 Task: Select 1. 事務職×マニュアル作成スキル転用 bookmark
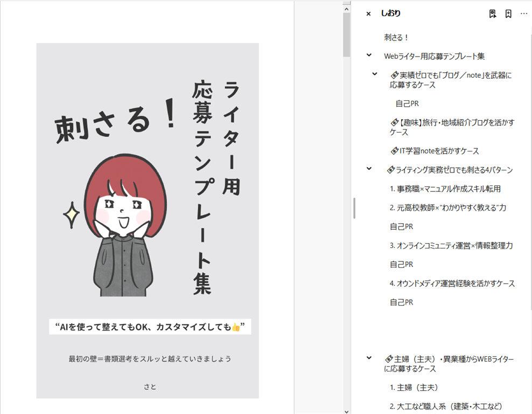(445, 189)
